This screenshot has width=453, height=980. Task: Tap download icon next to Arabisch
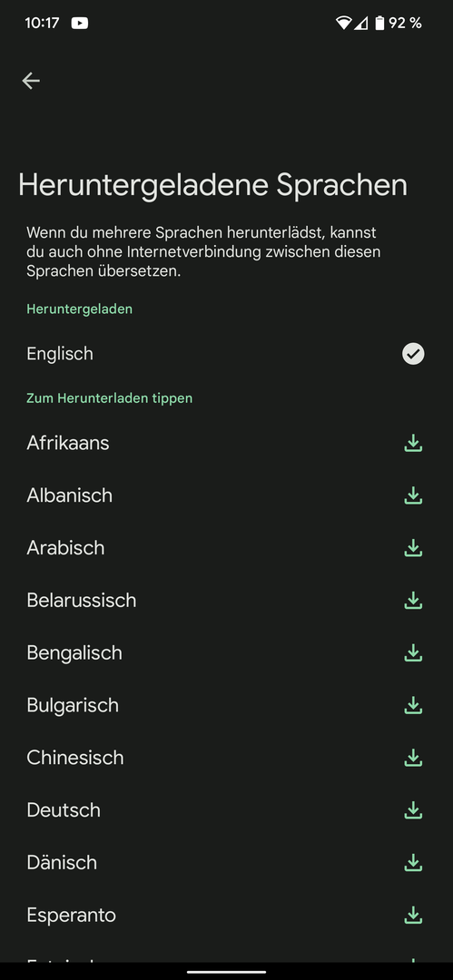[413, 548]
